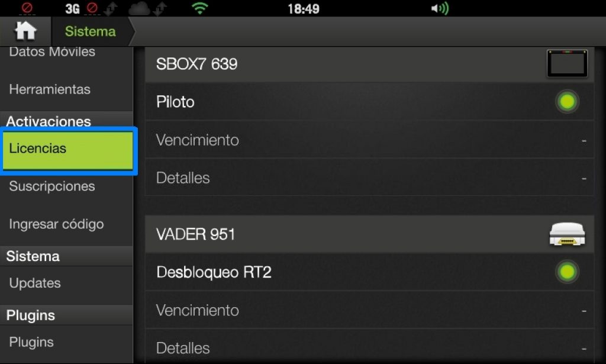Open the Sistema breadcrumb tab
Image resolution: width=606 pixels, height=364 pixels.
[x=90, y=31]
